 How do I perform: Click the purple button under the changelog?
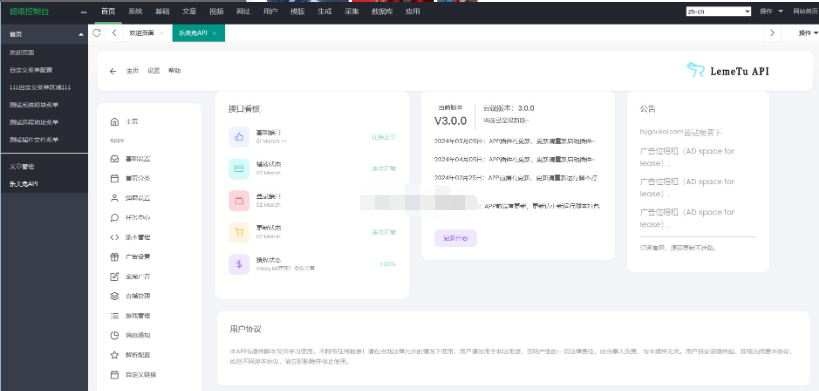click(455, 238)
